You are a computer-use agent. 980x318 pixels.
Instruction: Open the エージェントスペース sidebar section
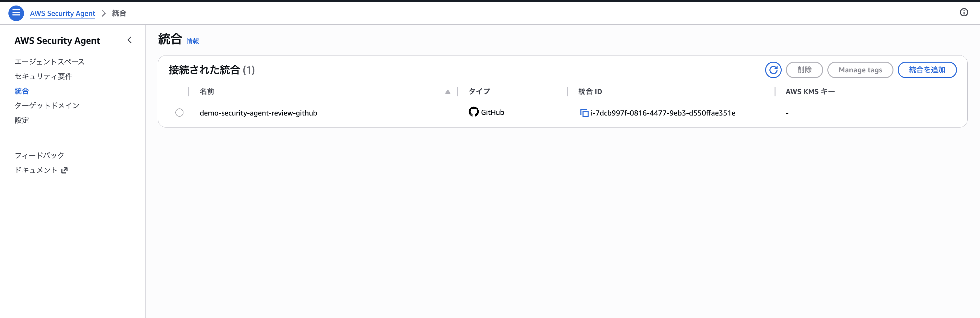tap(50, 61)
